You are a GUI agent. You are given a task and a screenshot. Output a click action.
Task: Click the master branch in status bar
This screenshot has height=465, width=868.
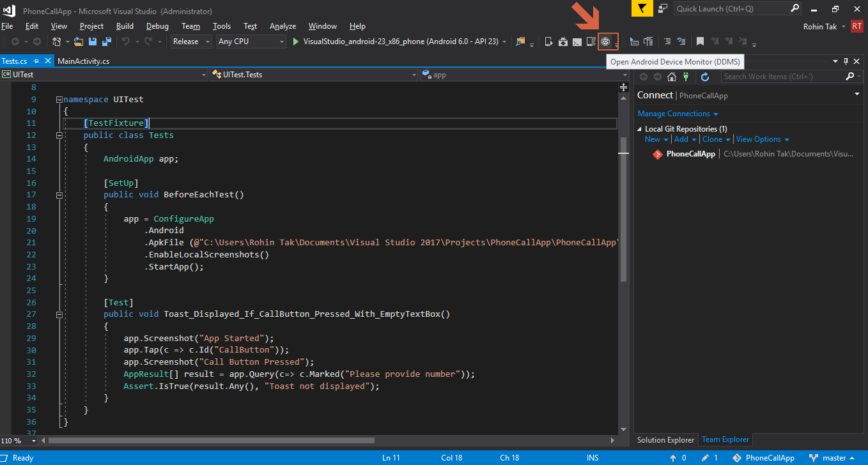pyautogui.click(x=833, y=458)
